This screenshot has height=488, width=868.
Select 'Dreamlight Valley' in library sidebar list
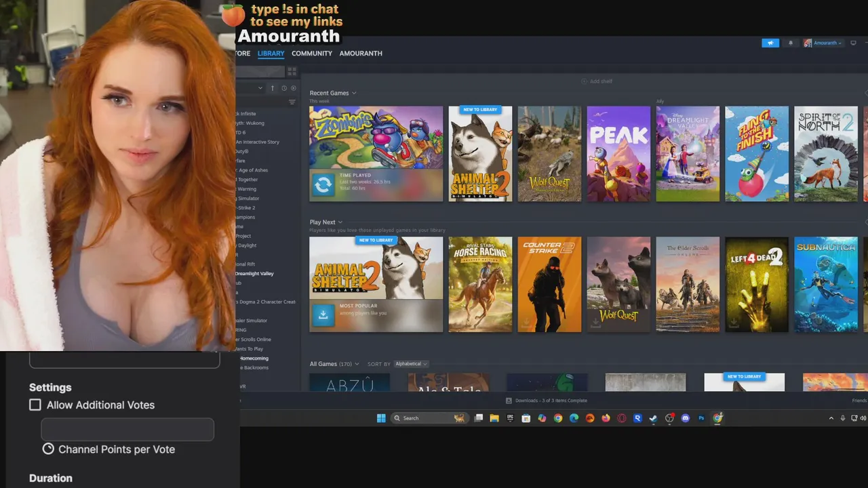coord(254,274)
